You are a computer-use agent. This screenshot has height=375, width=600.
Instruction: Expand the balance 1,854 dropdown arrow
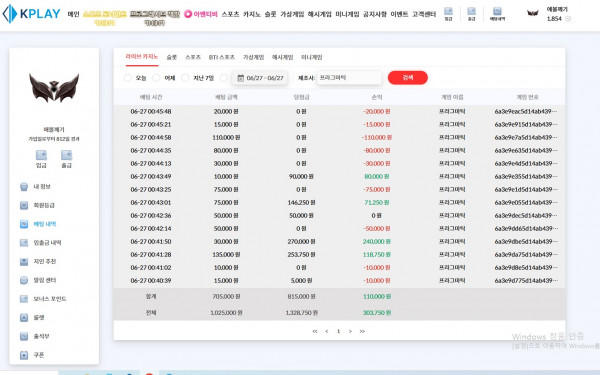click(568, 19)
